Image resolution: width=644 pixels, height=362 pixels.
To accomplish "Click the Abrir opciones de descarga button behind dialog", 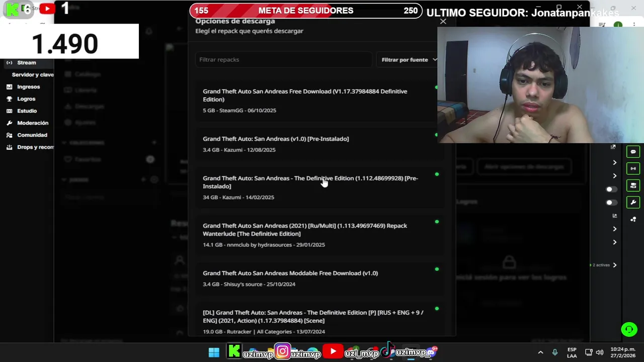I will point(523,167).
